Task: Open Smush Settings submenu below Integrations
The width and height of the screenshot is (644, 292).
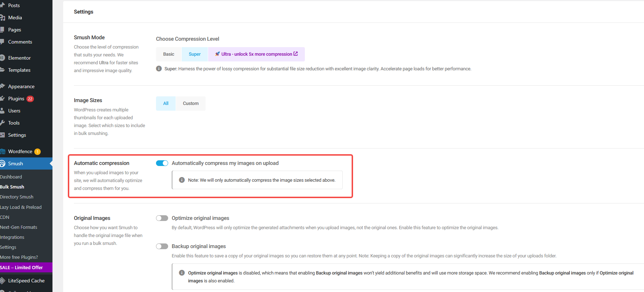Action: [x=8, y=247]
